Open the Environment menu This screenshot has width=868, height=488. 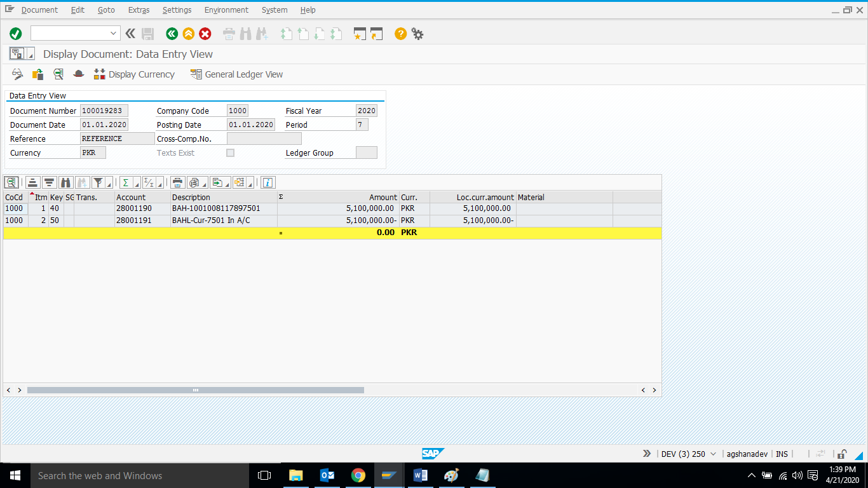226,10
